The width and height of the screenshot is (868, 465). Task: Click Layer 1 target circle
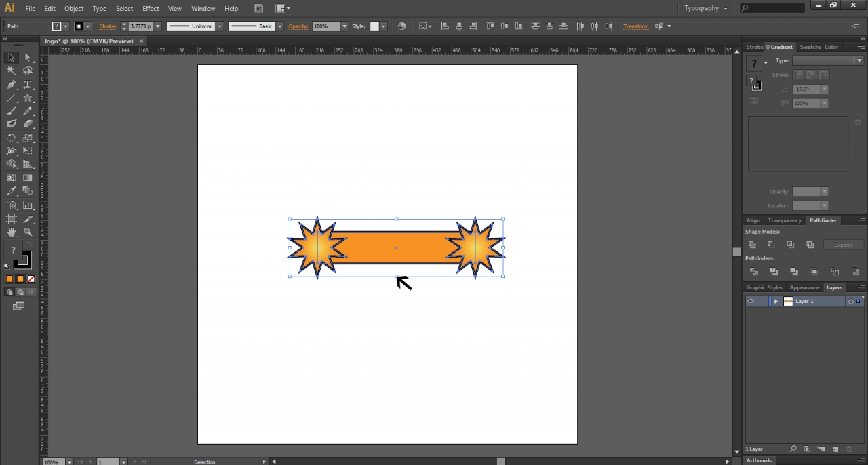coord(850,301)
